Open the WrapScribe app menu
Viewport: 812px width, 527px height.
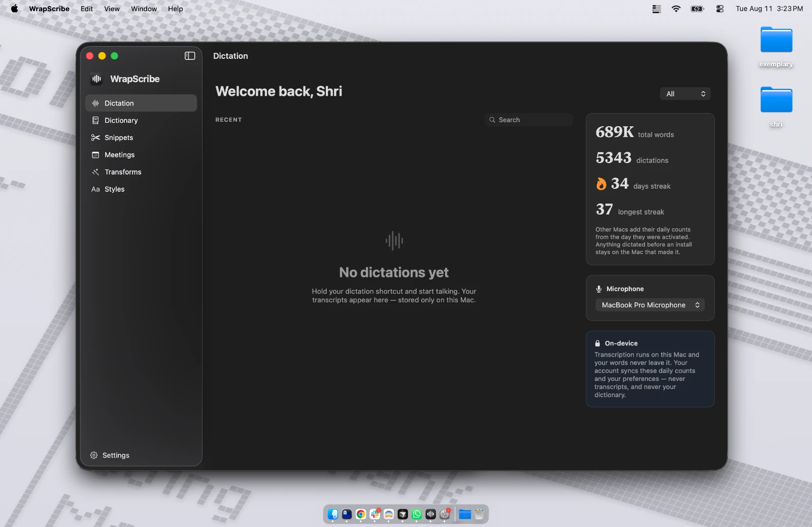click(x=49, y=9)
